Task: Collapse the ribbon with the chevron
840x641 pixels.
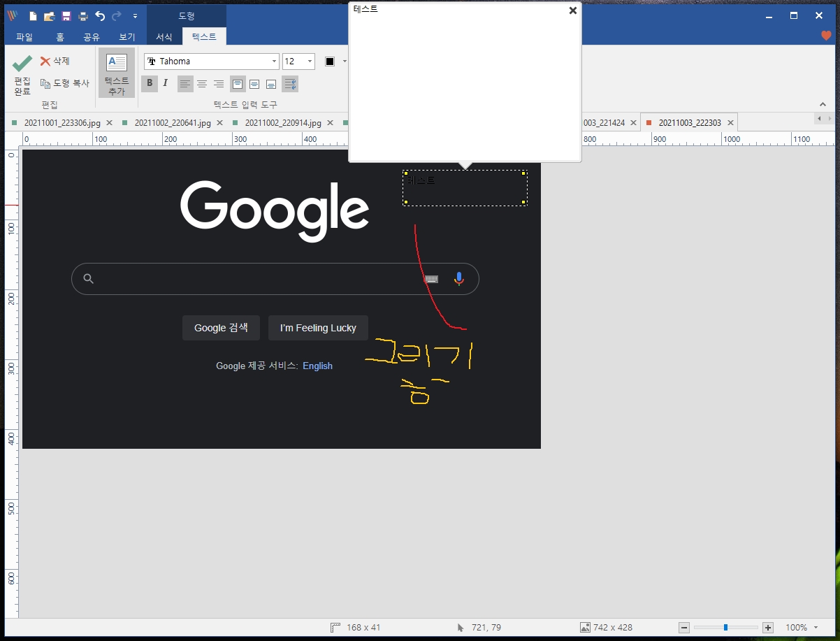Action: tap(823, 105)
